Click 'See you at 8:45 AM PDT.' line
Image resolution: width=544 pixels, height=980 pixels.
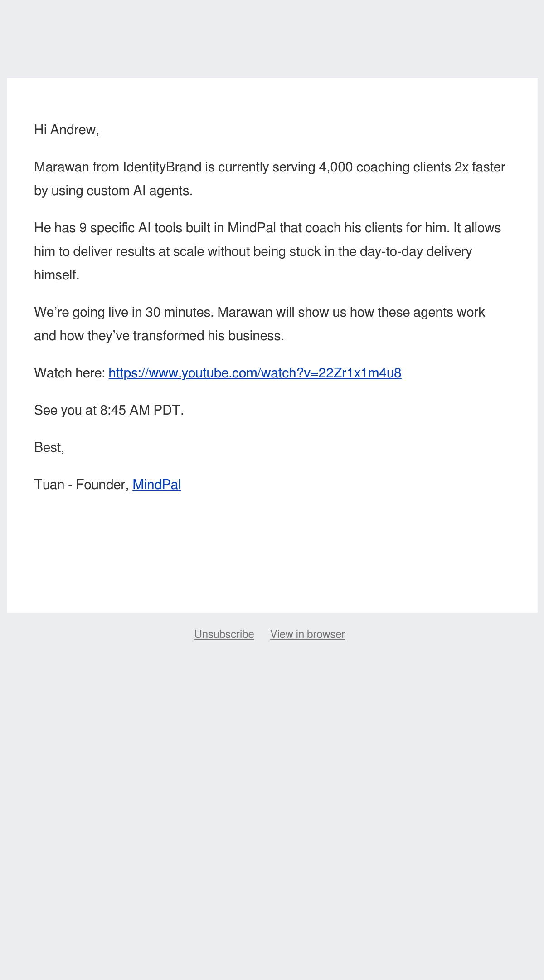coord(109,410)
